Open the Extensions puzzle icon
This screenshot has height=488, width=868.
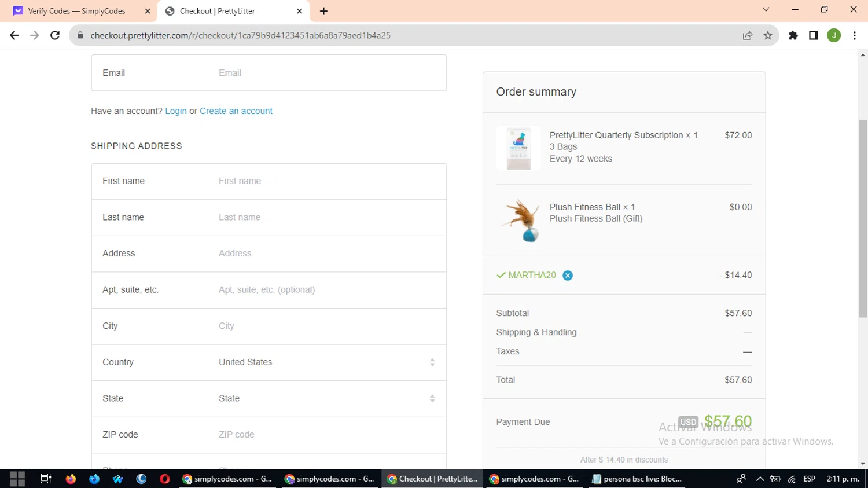click(793, 35)
